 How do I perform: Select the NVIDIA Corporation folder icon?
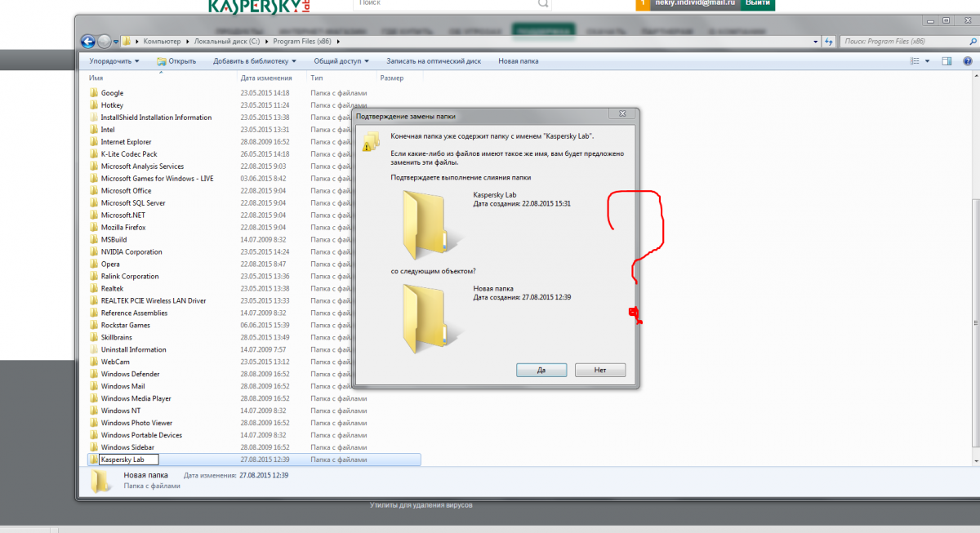[94, 252]
